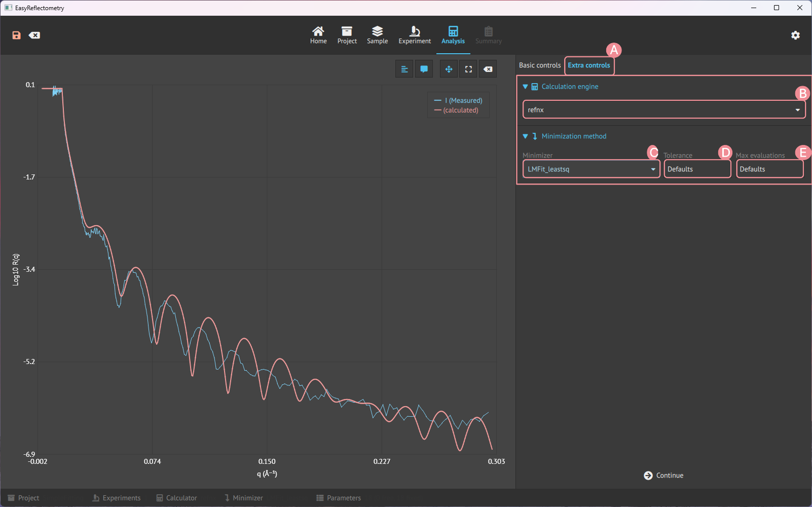Open the plot comment bubble icon
The image size is (812, 507).
[x=424, y=68]
